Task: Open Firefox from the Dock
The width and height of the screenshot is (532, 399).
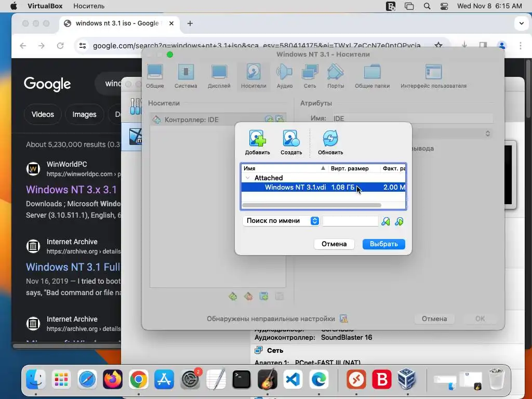Action: click(x=113, y=379)
